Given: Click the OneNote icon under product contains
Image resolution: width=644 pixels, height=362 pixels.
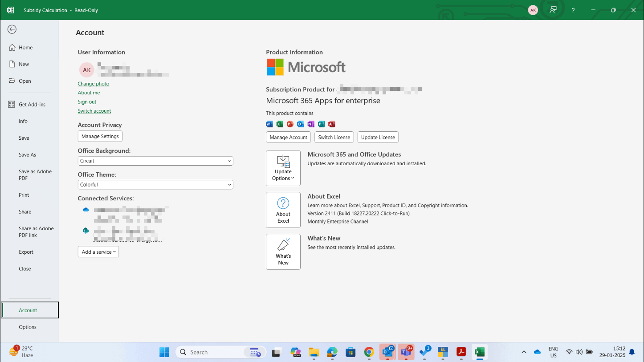Looking at the screenshot, I should pyautogui.click(x=311, y=124).
